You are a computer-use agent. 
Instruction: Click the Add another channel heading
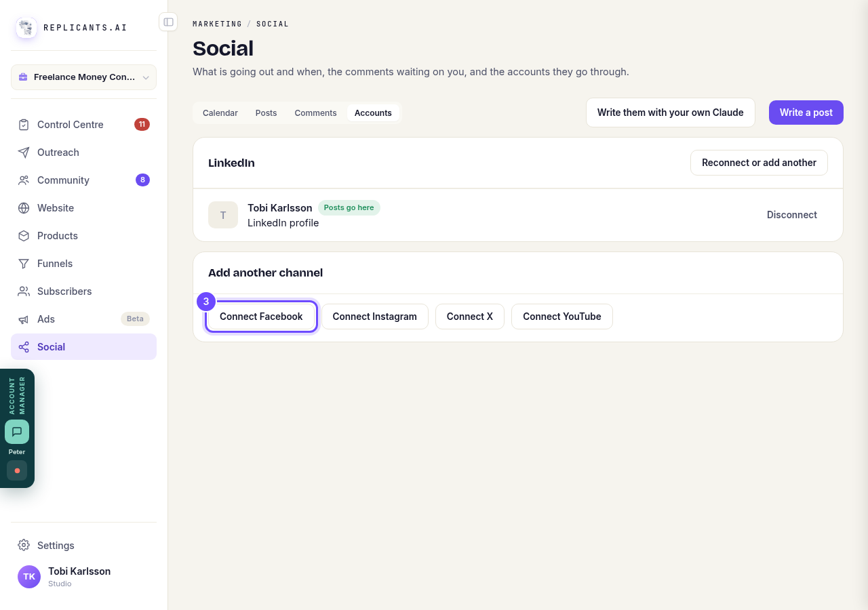pyautogui.click(x=265, y=272)
